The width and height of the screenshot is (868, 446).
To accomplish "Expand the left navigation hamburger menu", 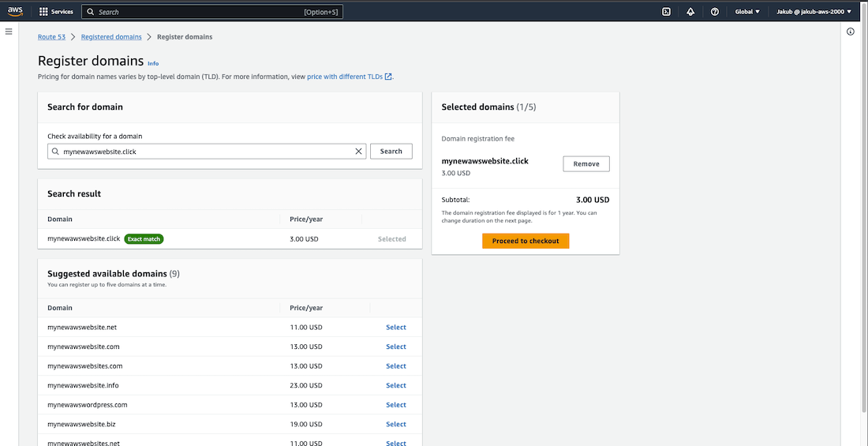I will 9,32.
